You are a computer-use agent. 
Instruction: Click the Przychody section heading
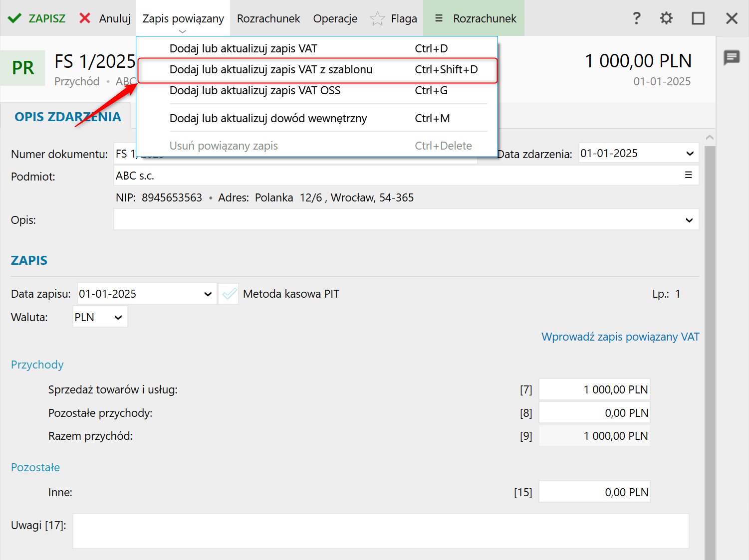(x=37, y=365)
